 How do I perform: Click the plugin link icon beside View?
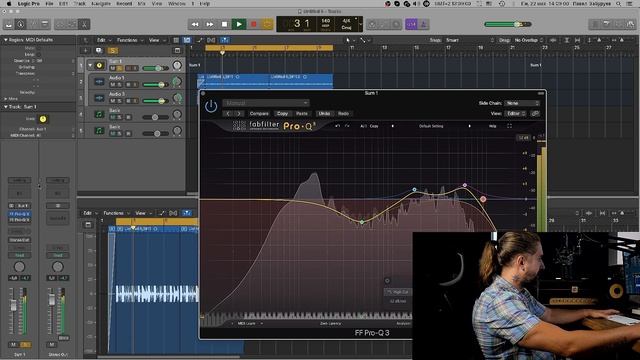coord(535,113)
